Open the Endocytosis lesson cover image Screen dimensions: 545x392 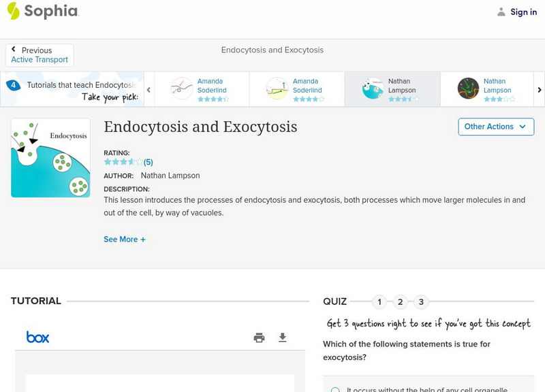click(50, 158)
